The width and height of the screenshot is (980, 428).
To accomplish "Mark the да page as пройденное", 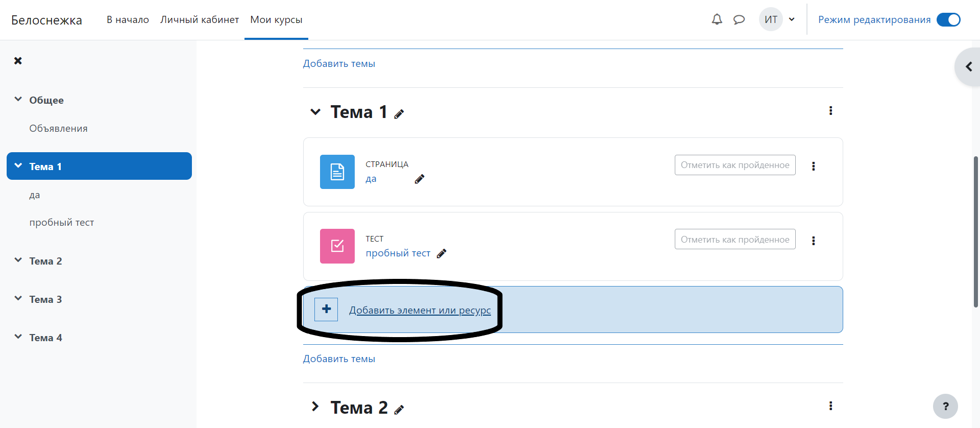I will click(x=734, y=165).
